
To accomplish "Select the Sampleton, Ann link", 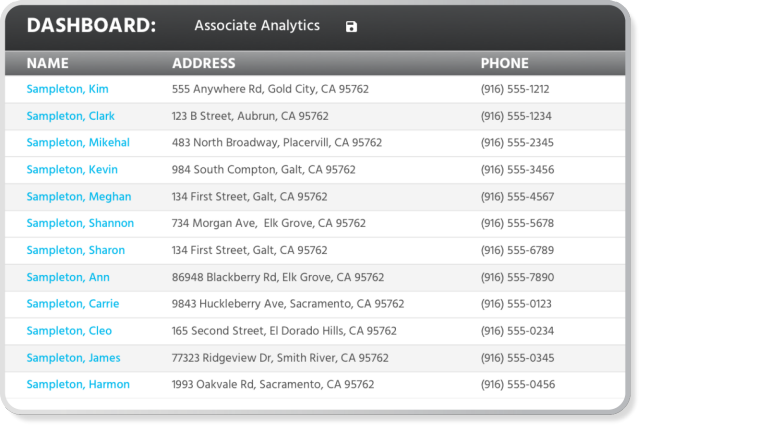I will click(x=68, y=277).
